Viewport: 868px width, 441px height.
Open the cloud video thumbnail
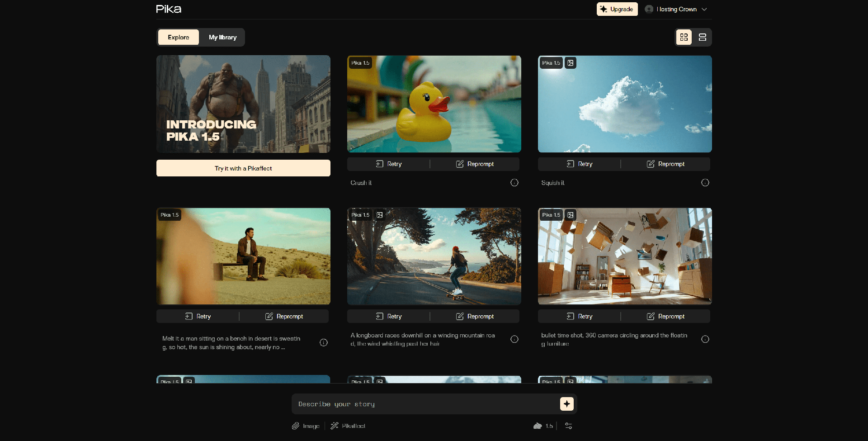click(625, 104)
